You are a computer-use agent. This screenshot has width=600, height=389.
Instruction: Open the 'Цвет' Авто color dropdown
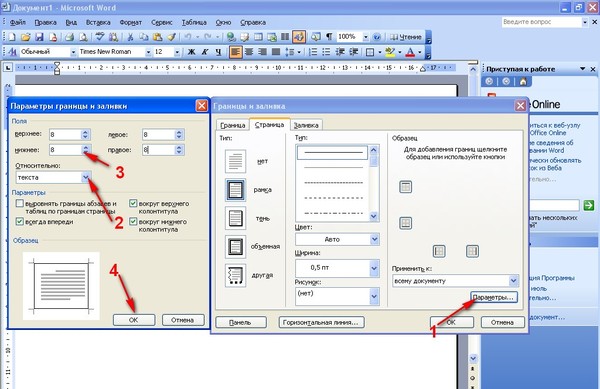[x=374, y=239]
